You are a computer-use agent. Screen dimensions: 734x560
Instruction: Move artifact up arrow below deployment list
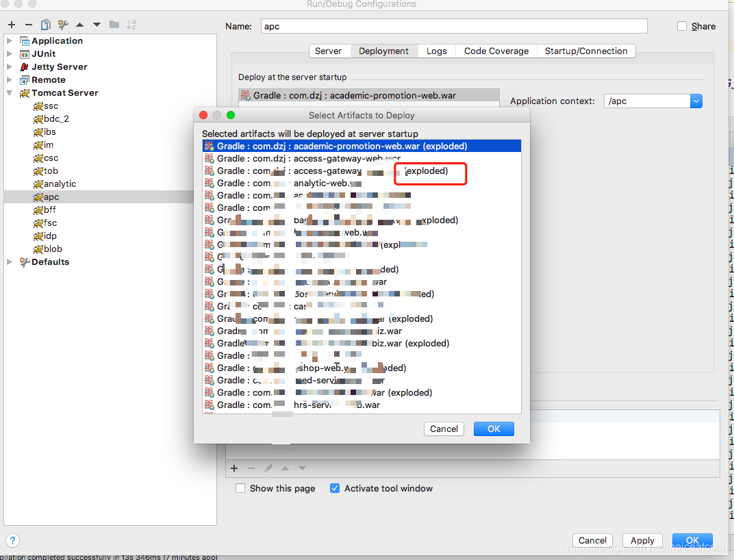tap(285, 468)
